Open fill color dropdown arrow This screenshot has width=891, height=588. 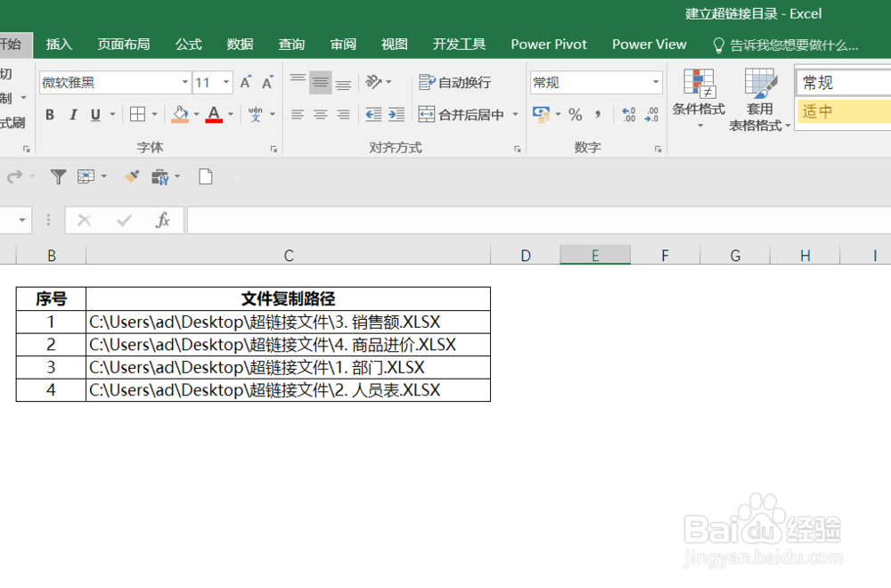[x=197, y=115]
